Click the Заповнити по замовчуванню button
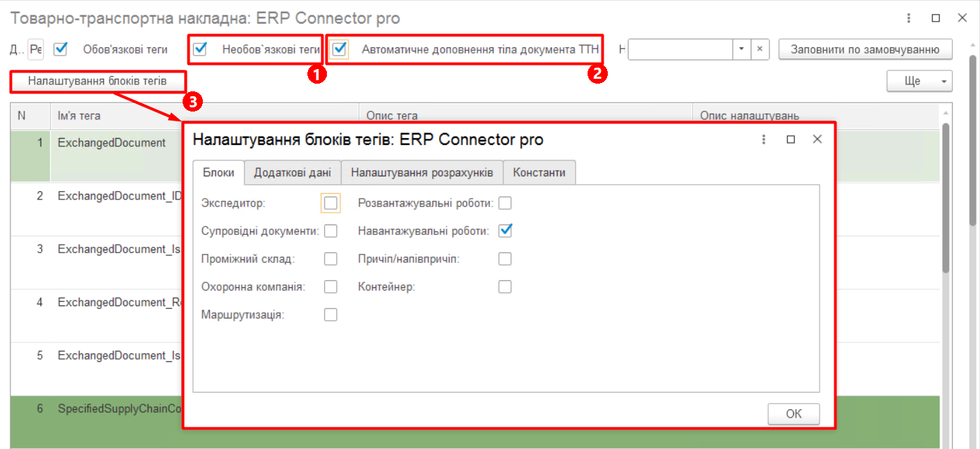 (x=864, y=49)
